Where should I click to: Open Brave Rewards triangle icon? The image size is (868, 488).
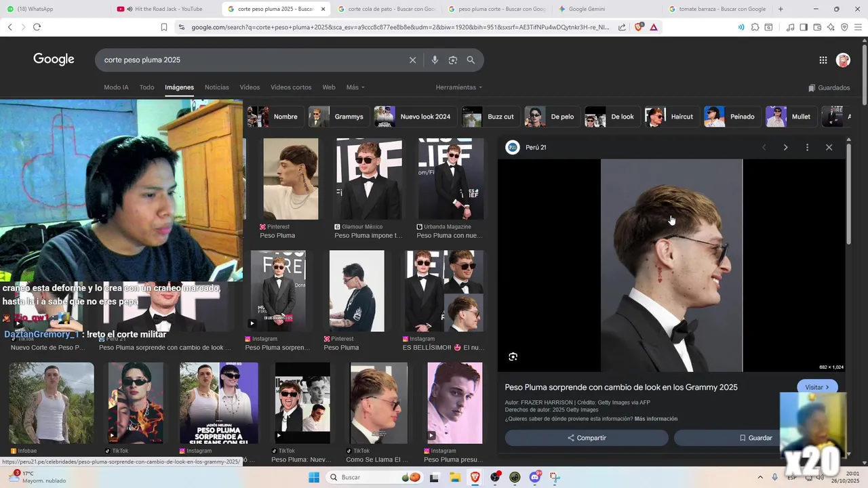click(x=654, y=27)
